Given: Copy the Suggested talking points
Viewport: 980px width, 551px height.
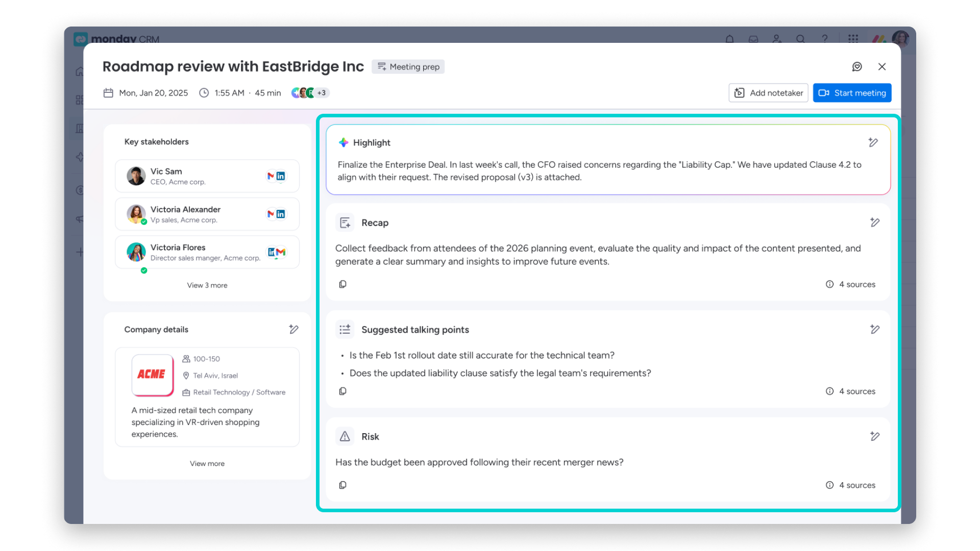Looking at the screenshot, I should tap(343, 391).
